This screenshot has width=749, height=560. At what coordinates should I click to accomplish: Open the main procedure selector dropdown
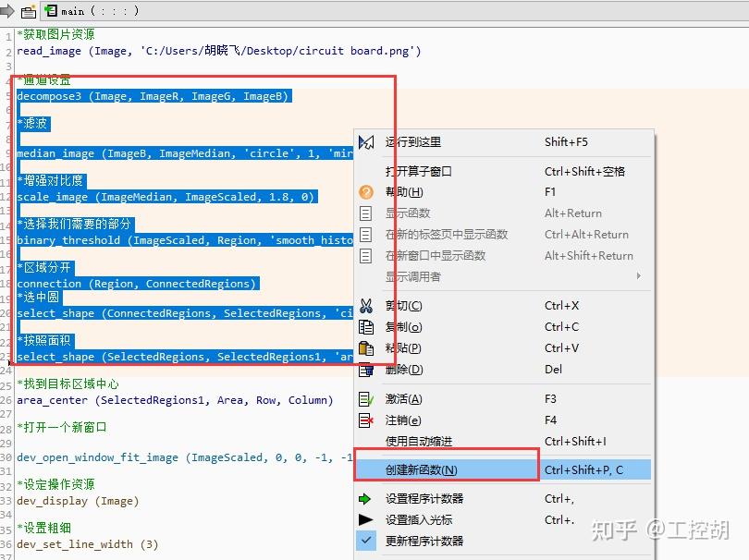(92, 11)
